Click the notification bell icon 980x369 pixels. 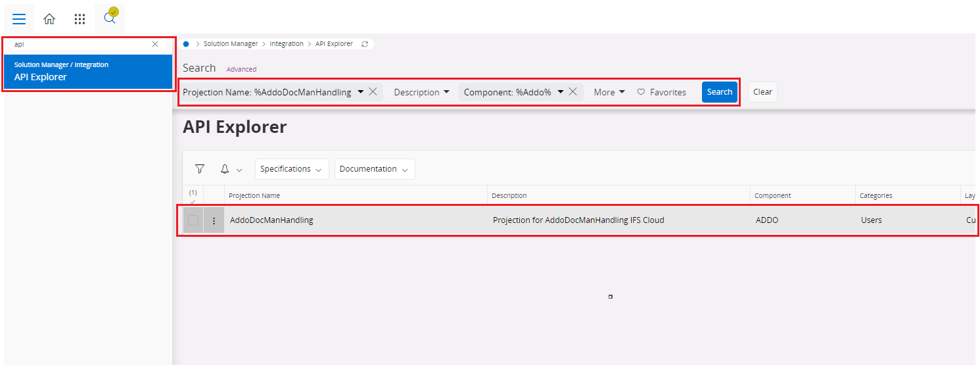225,169
